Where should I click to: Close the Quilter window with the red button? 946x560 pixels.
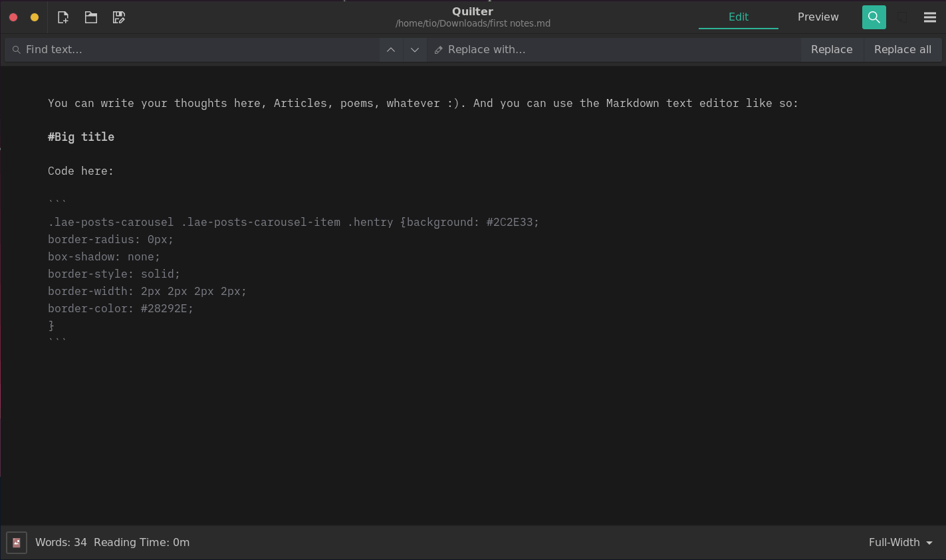tap(13, 17)
